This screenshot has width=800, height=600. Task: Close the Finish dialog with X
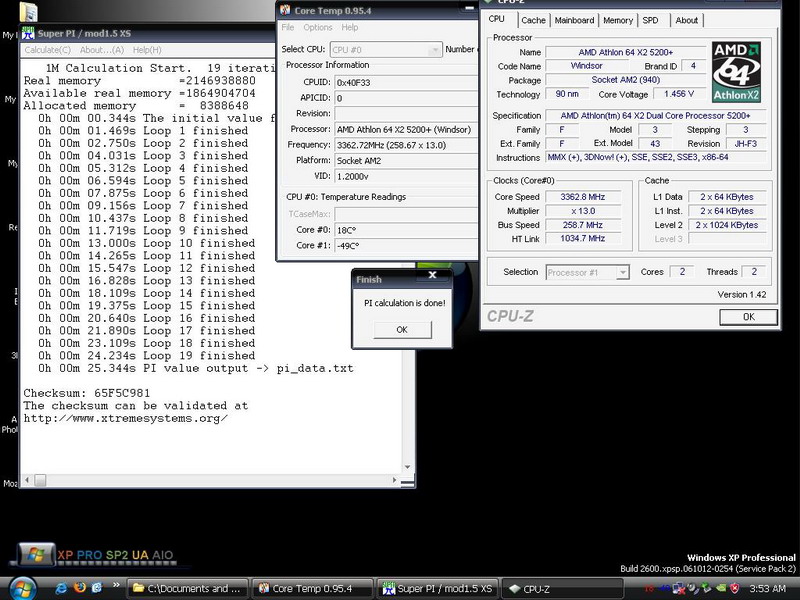click(x=433, y=275)
